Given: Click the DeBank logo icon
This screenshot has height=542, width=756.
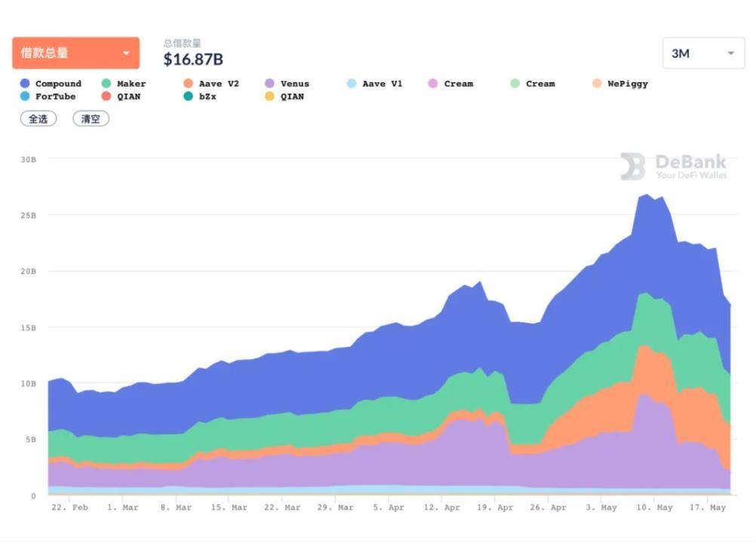Looking at the screenshot, I should [633, 167].
